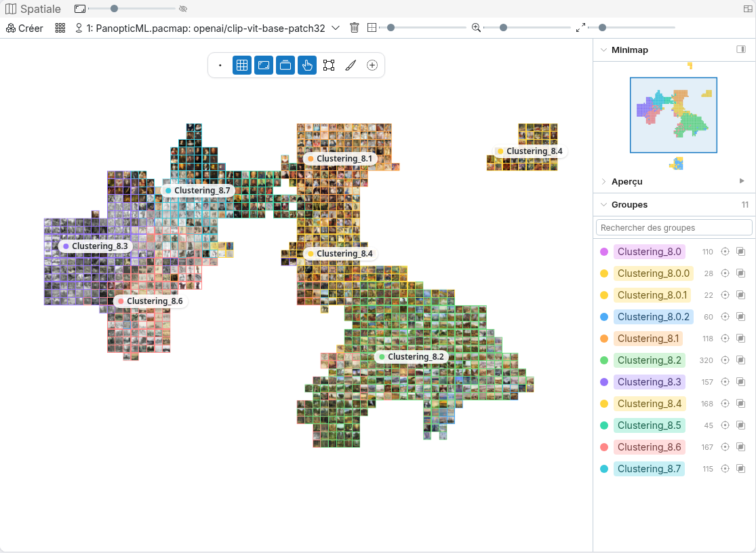Locate Clustering_8.0 with its target icon
Viewport: 756px width, 553px height.
[725, 252]
